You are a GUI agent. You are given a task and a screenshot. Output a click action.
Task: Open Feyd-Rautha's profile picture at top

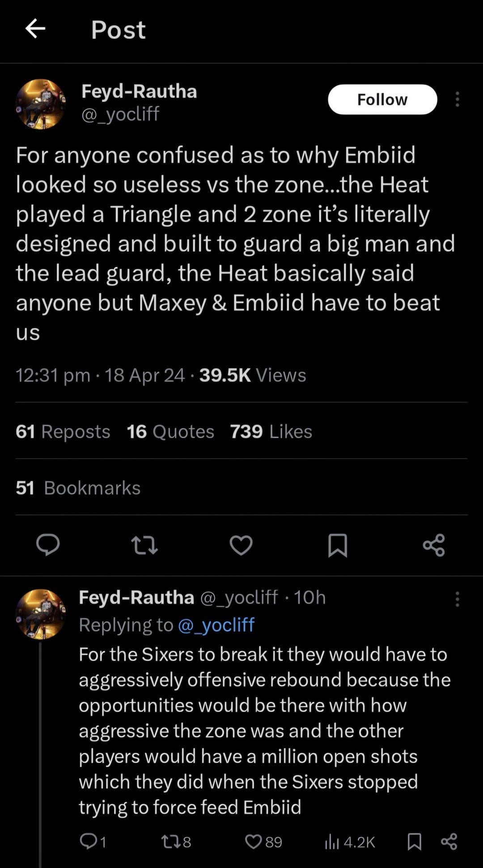coord(41,104)
